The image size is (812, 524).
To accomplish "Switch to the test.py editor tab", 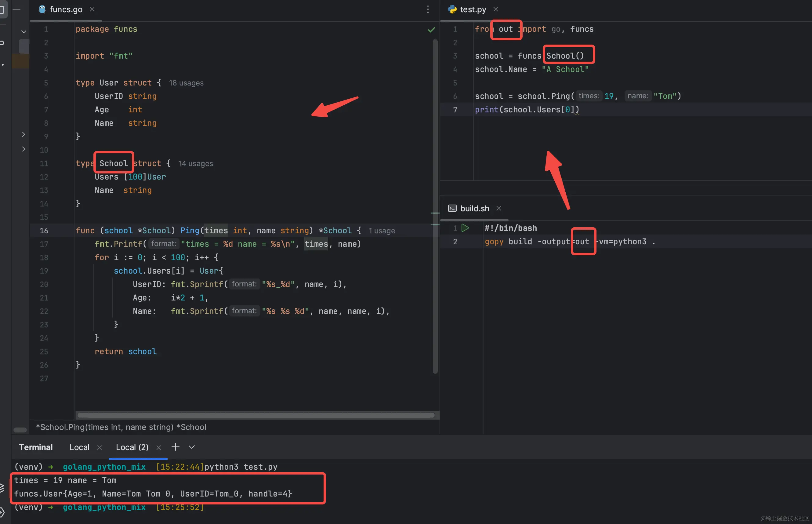I will (x=473, y=9).
